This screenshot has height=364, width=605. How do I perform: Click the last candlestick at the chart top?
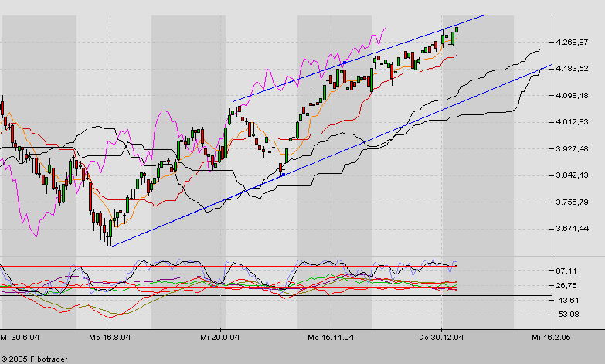point(457,30)
